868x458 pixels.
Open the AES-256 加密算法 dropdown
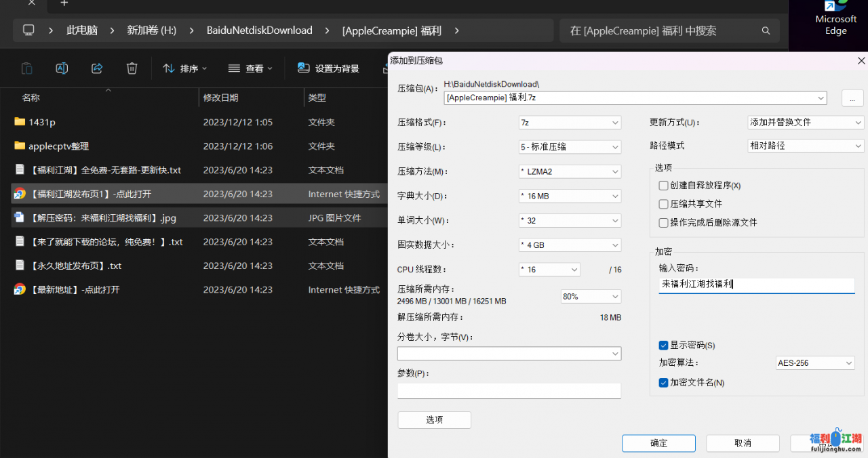(x=815, y=363)
